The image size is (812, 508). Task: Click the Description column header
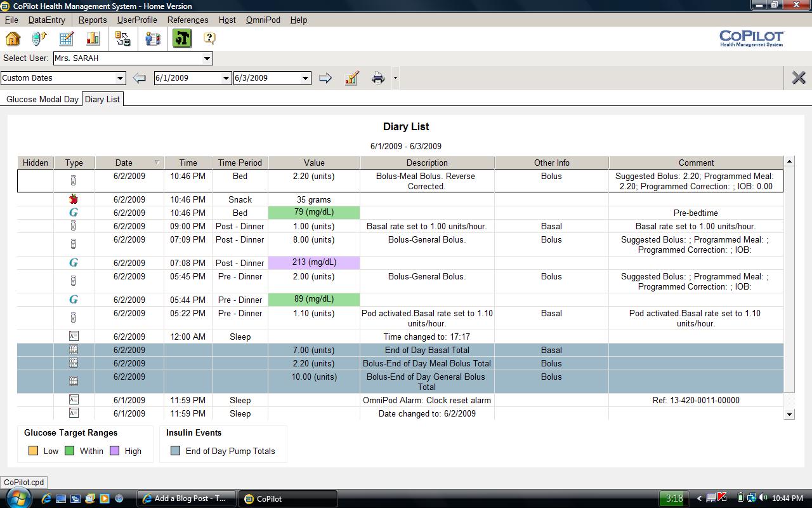427,163
